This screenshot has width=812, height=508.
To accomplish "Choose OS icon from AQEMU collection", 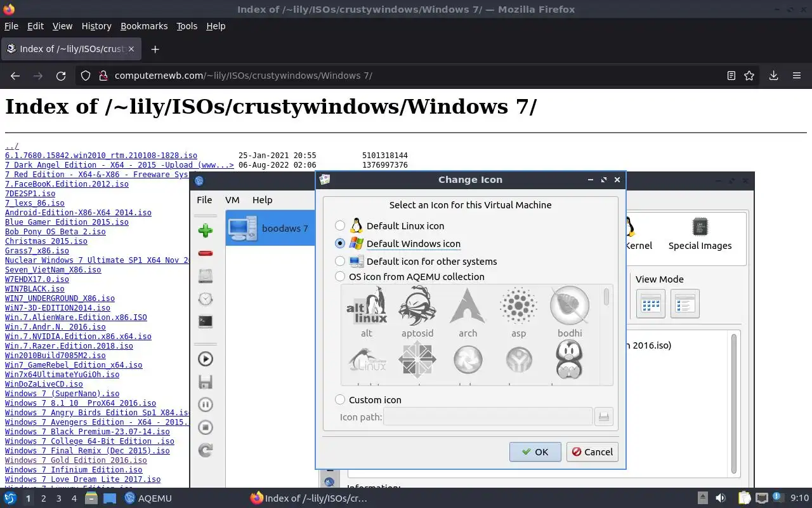I will pos(340,276).
